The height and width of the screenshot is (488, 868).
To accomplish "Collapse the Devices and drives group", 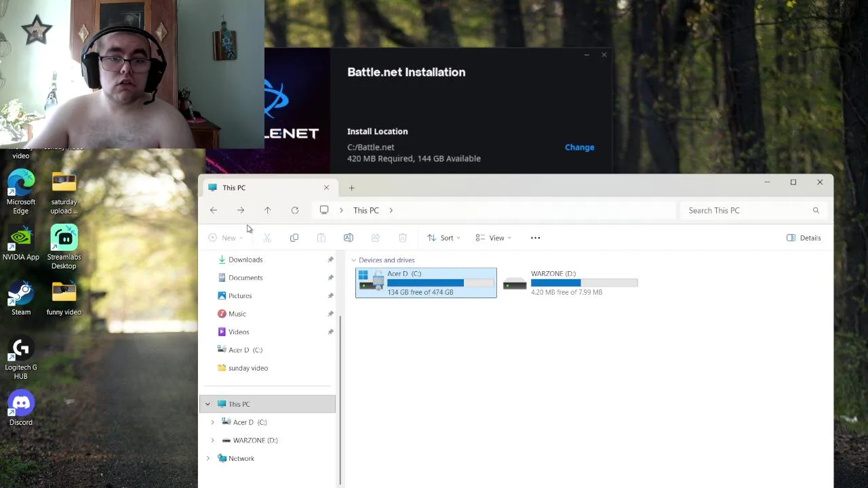I will pos(353,260).
